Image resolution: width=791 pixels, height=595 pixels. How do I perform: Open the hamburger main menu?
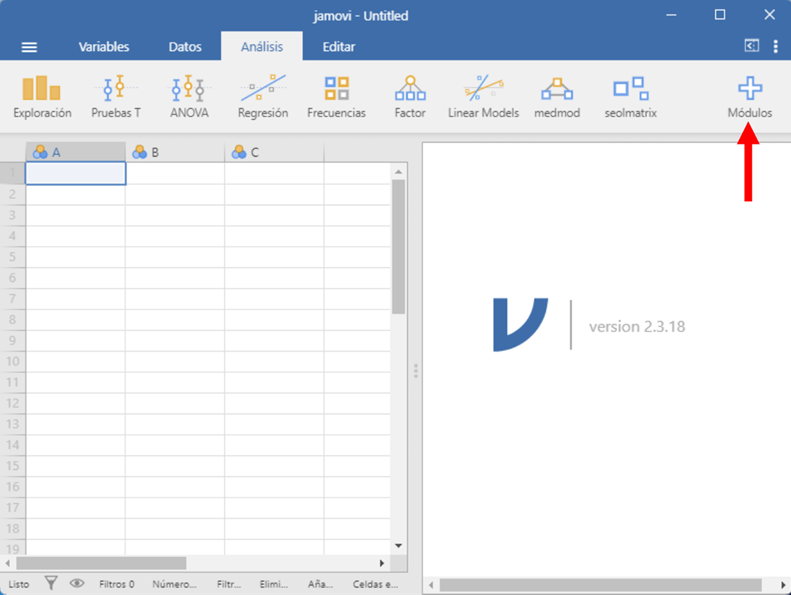[29, 47]
